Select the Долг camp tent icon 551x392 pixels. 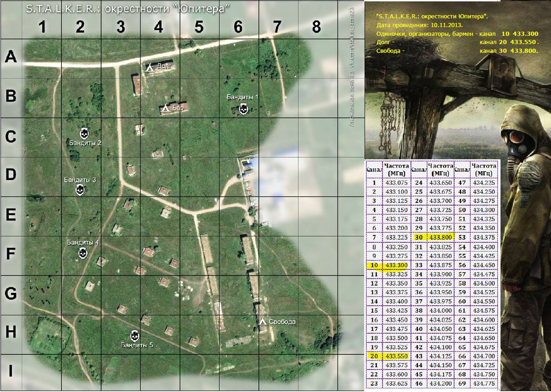tap(150, 67)
